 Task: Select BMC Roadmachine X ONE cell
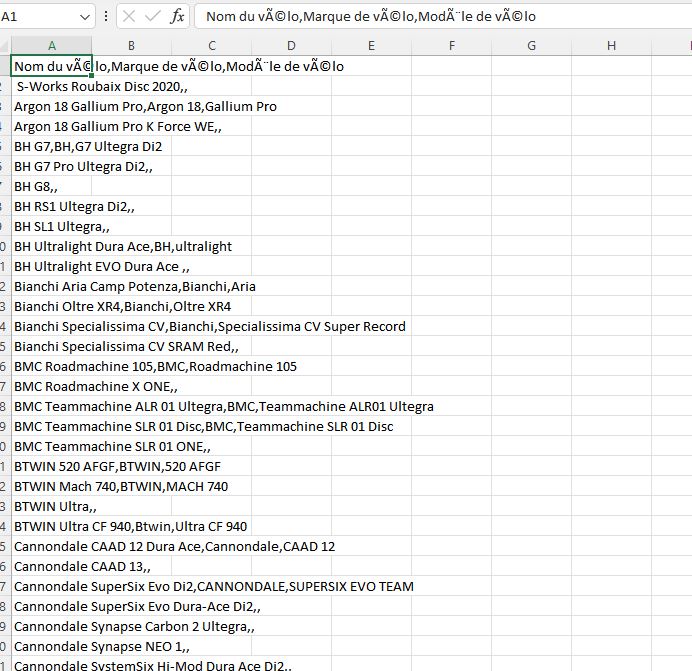tap(52, 386)
